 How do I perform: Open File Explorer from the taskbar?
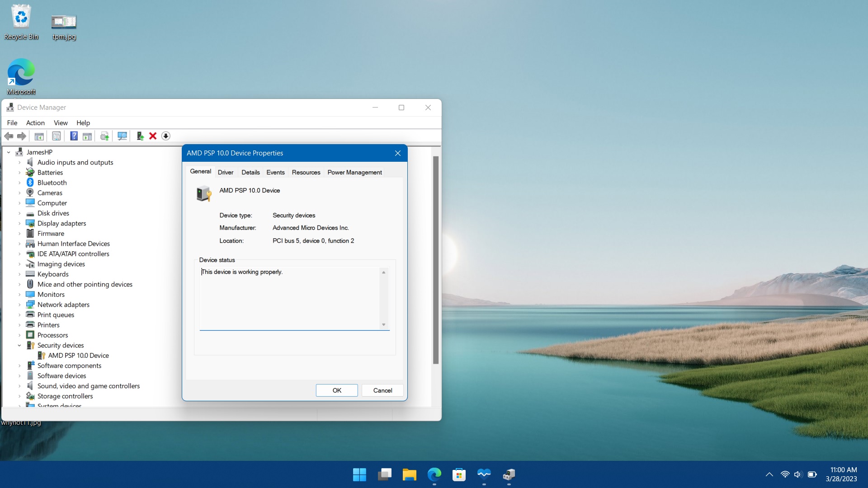point(410,474)
